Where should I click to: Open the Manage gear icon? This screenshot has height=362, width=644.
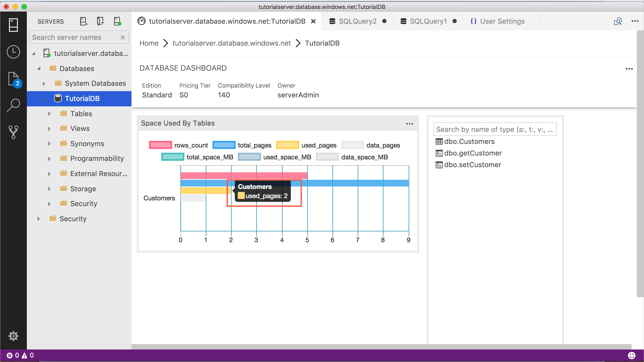[x=13, y=336]
